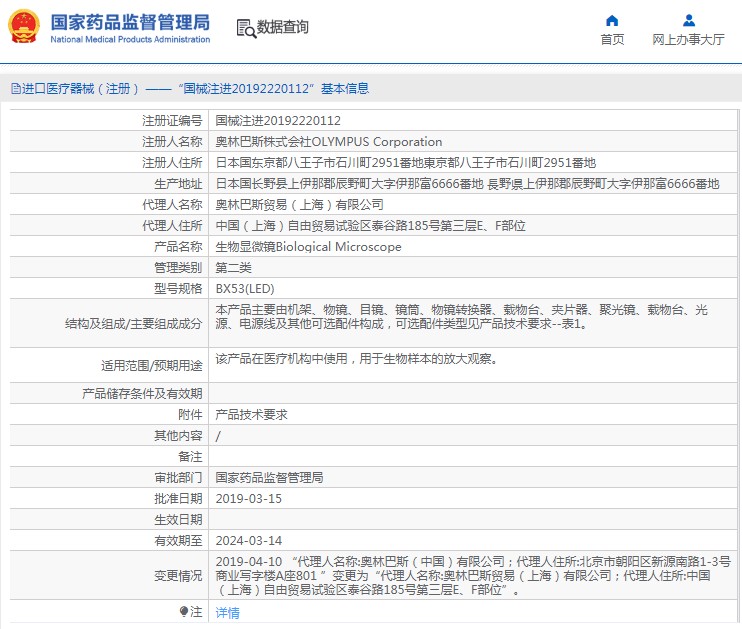742x629 pixels.
Task: Select approval date 2019-03-15
Action: click(249, 498)
